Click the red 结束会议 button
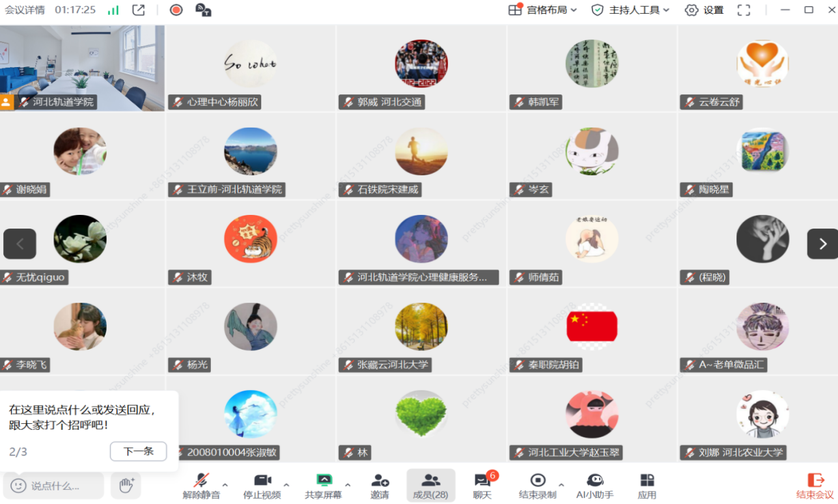838x504 pixels. pos(815,486)
